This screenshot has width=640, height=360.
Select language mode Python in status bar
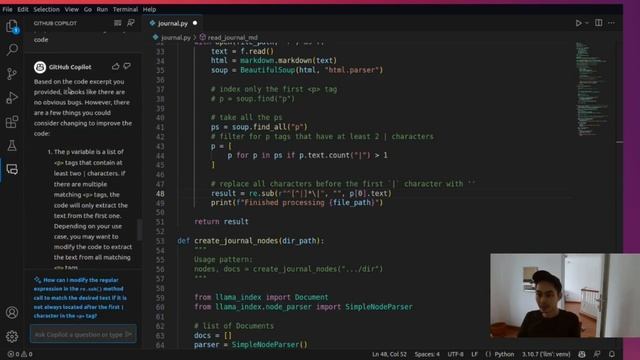(x=504, y=354)
